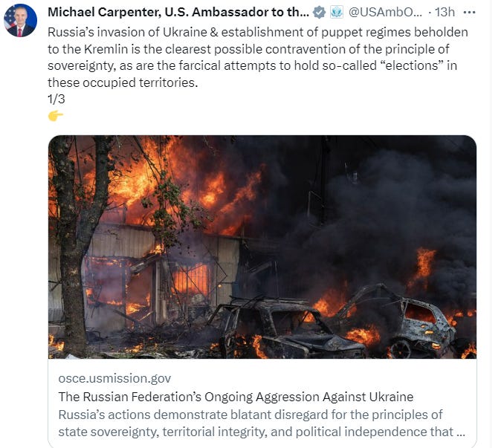Image resolution: width=504 pixels, height=448 pixels.
Task: Click Michael Carpenter's profile avatar
Action: tap(20, 21)
